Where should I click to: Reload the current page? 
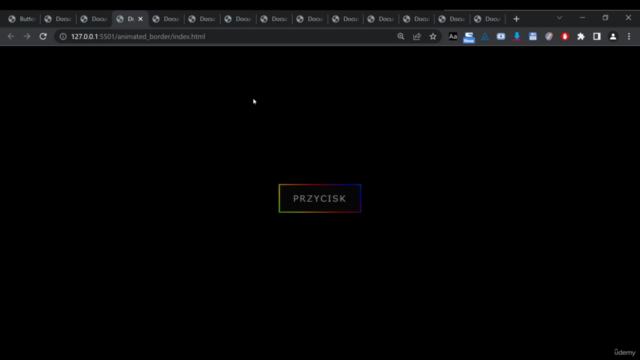pos(43,36)
